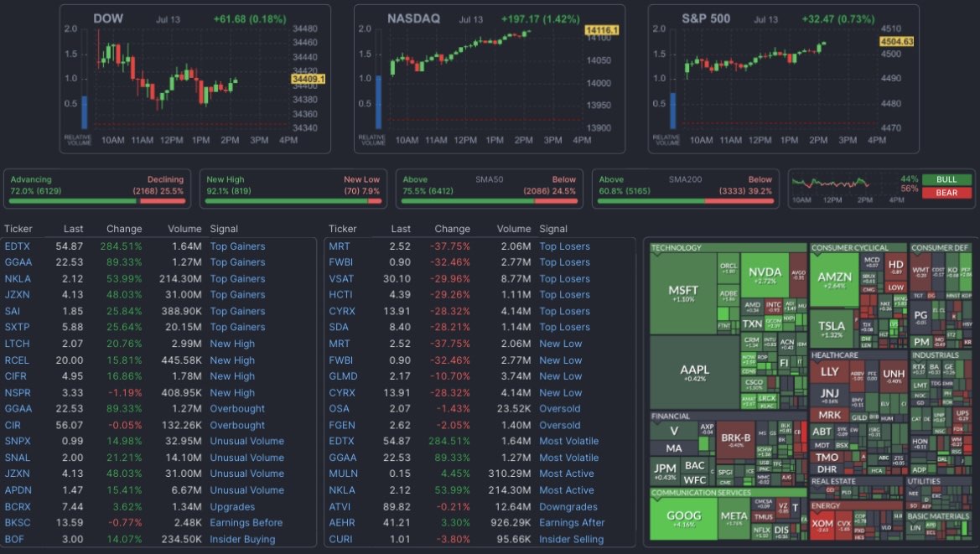The height and width of the screenshot is (554, 980).
Task: Open ticker BOF quote page
Action: click(13, 539)
